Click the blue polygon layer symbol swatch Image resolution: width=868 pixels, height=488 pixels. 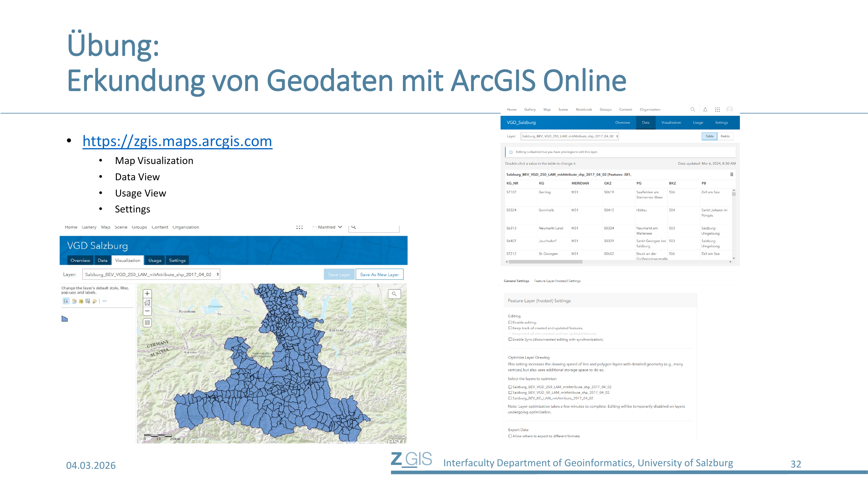(65, 319)
